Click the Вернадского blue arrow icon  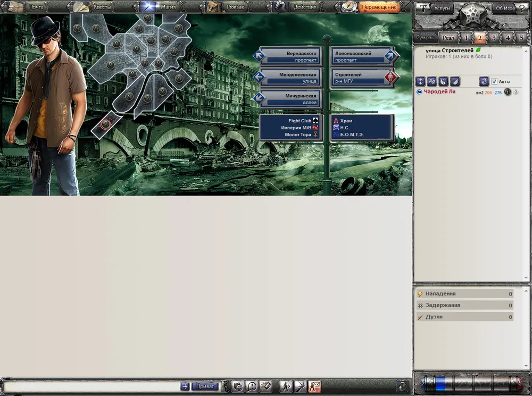point(259,56)
